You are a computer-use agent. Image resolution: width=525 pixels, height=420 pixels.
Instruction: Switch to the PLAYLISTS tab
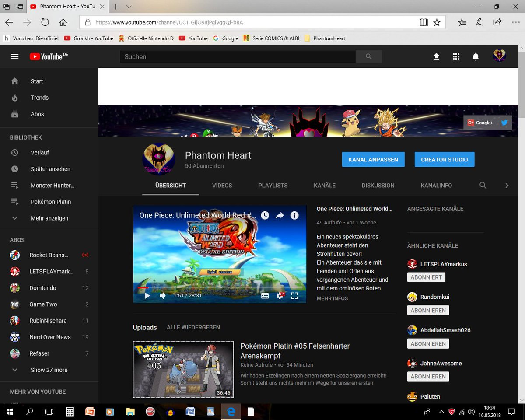point(273,185)
